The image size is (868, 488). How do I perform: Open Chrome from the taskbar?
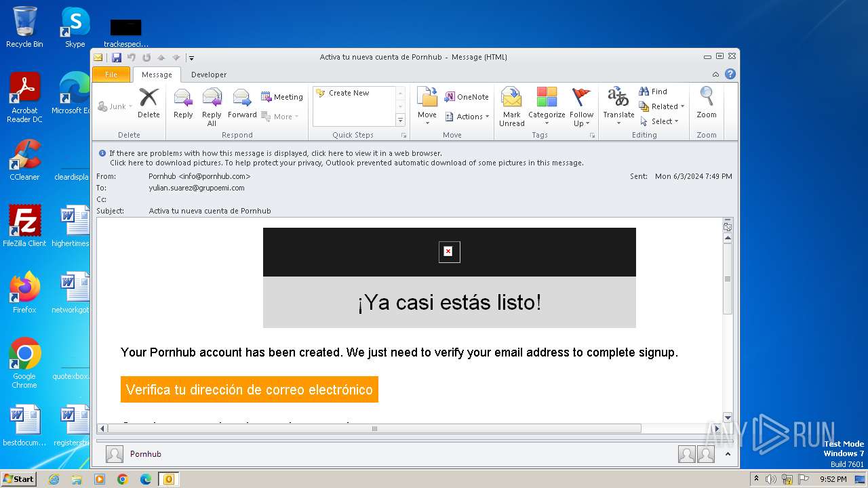pyautogui.click(x=122, y=479)
